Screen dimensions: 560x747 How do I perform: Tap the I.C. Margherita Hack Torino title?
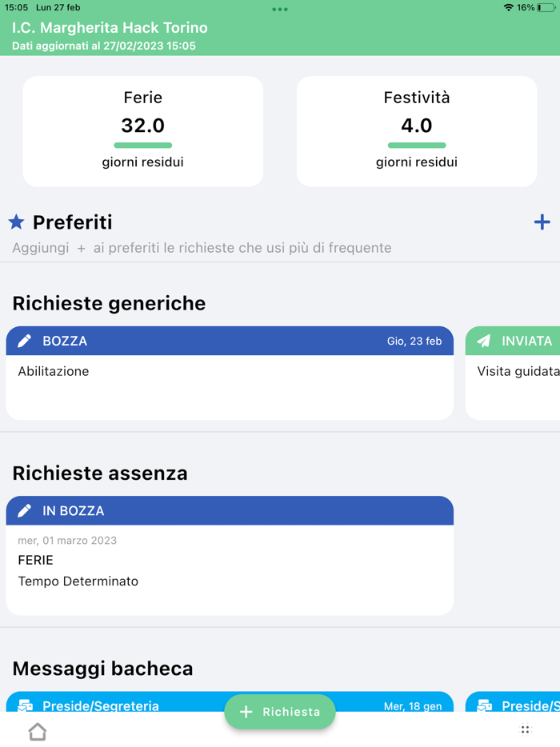110,28
